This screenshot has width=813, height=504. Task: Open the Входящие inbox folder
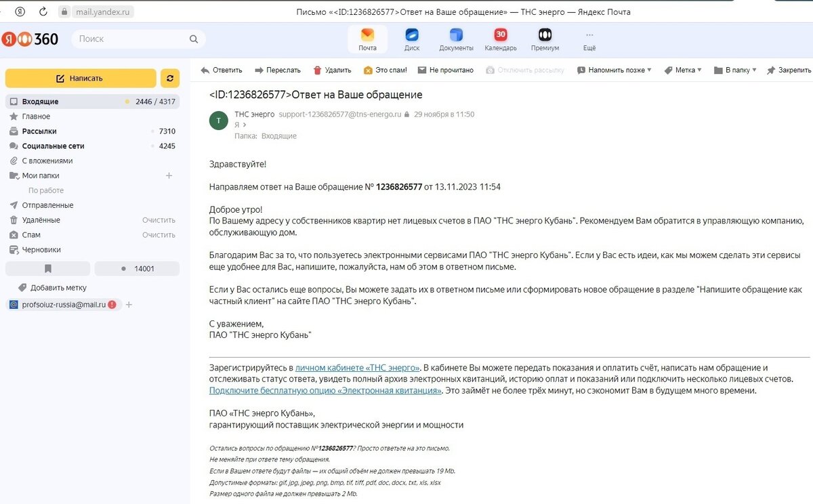92,102
